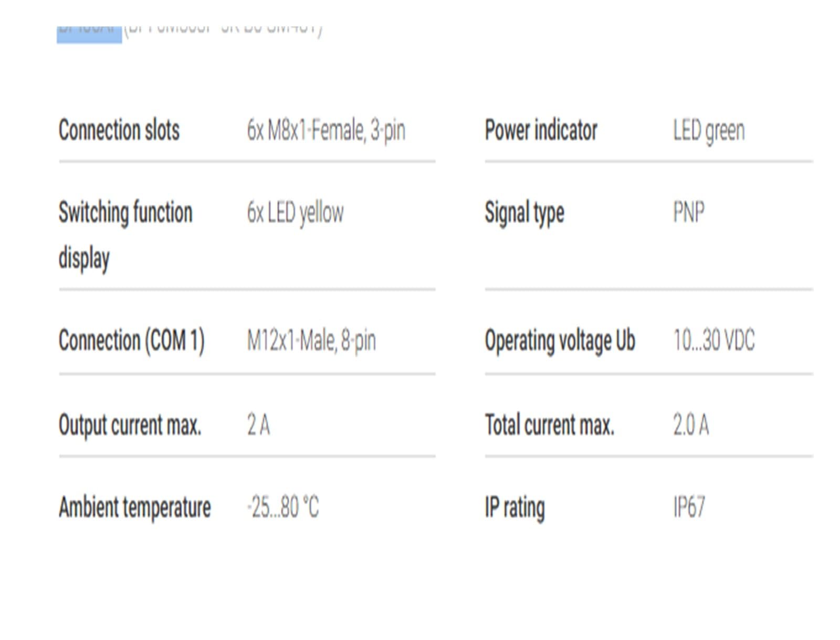Select the "Total current max." label
The image size is (840, 640).
pyautogui.click(x=549, y=425)
